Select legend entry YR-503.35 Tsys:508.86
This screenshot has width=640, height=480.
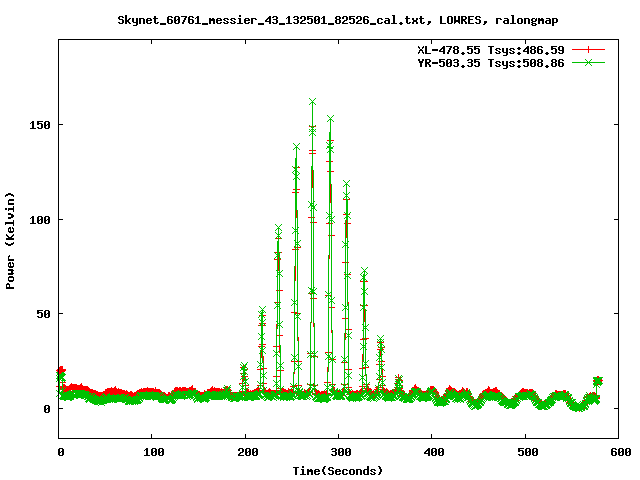pos(491,63)
